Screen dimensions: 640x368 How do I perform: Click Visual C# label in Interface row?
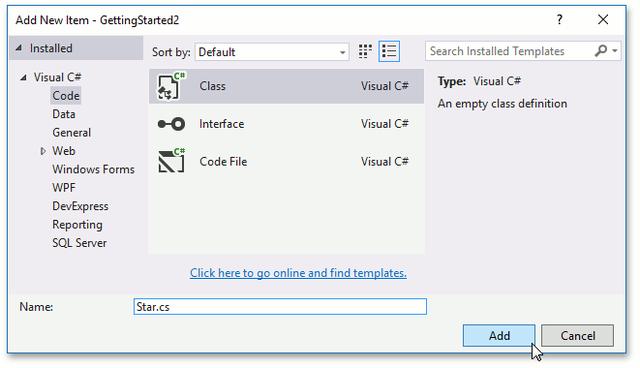[384, 124]
